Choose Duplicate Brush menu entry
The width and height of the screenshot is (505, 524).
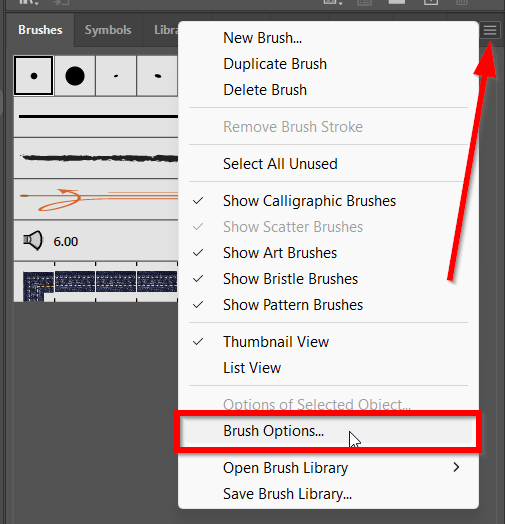tap(328, 64)
